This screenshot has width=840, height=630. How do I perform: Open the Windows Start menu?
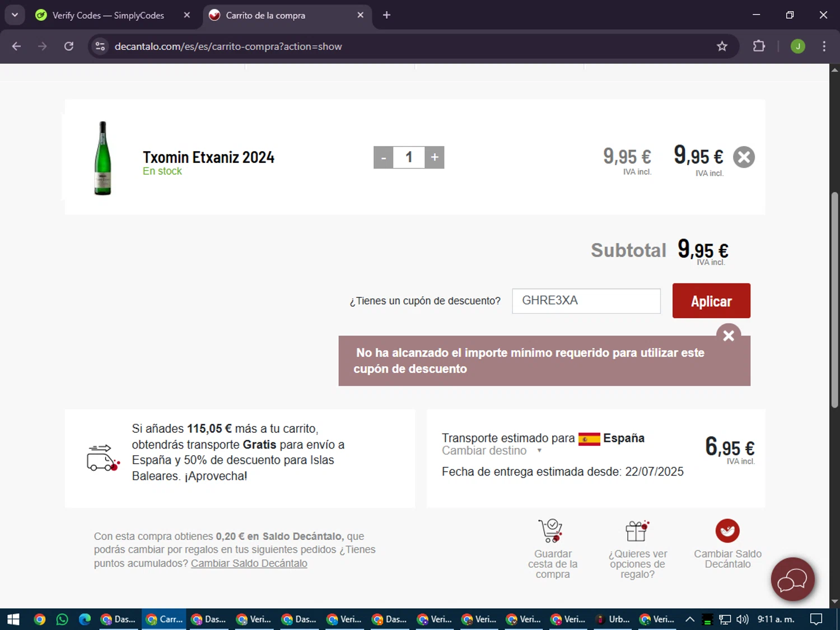tap(13, 619)
